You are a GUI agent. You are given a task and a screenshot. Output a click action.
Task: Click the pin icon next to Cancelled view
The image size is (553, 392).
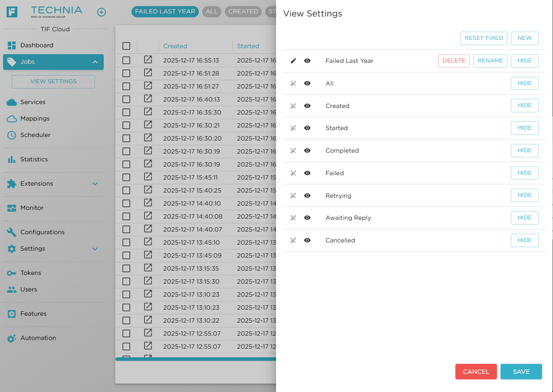click(293, 240)
